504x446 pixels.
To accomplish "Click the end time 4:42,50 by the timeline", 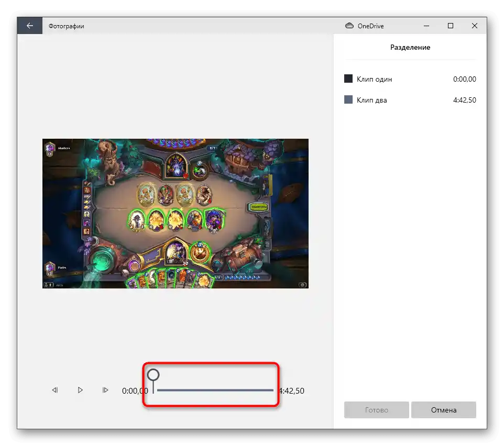I will coord(292,391).
